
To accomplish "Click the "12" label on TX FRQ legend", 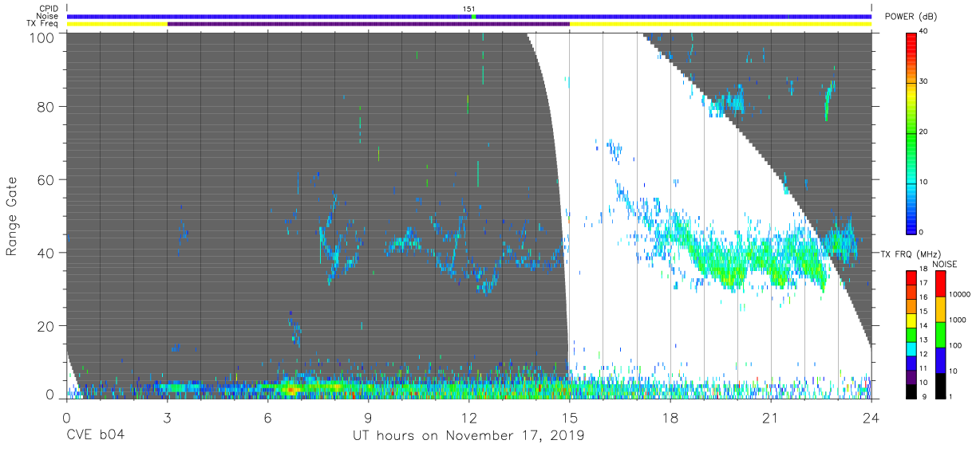I will pos(923,354).
